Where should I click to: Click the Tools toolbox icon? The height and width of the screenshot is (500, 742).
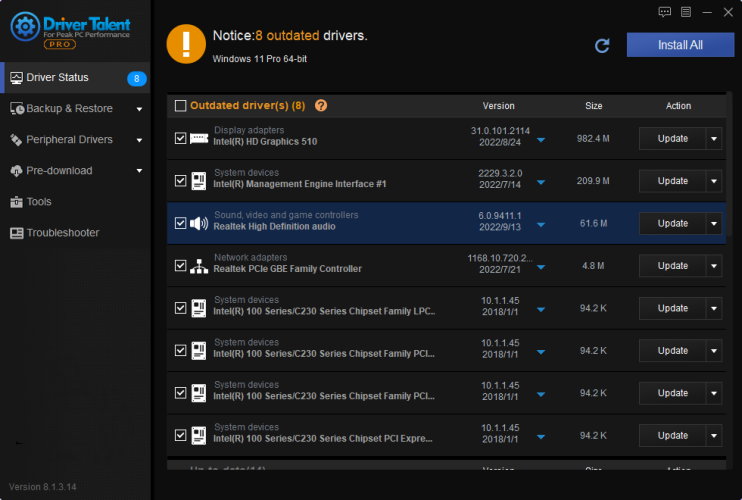16,202
